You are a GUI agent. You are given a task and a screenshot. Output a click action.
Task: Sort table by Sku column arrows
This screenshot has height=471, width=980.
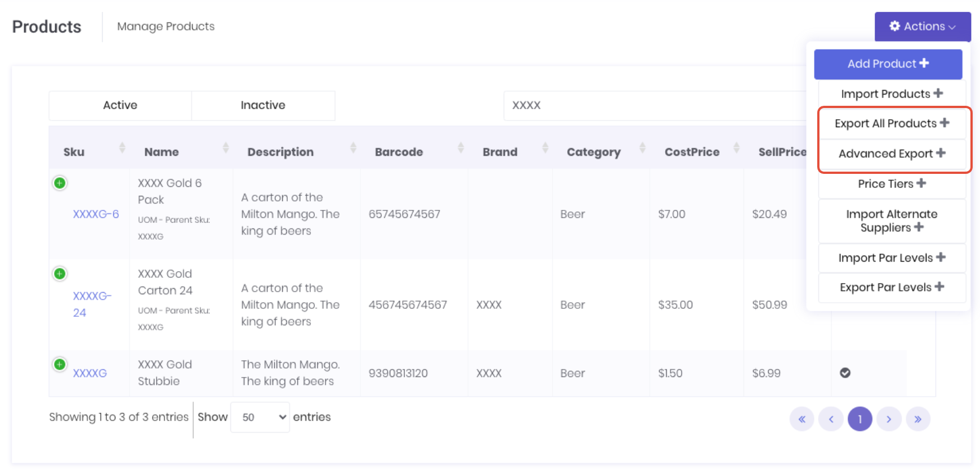coord(122,148)
